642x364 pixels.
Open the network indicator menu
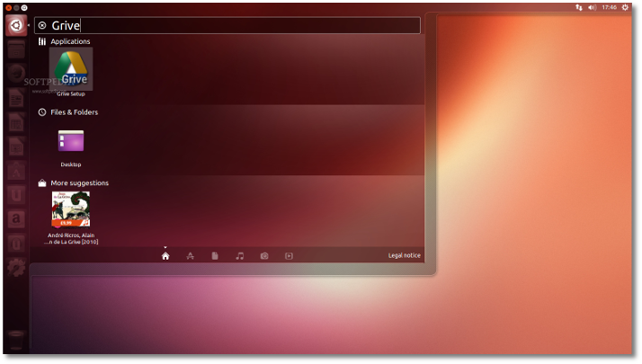point(579,7)
